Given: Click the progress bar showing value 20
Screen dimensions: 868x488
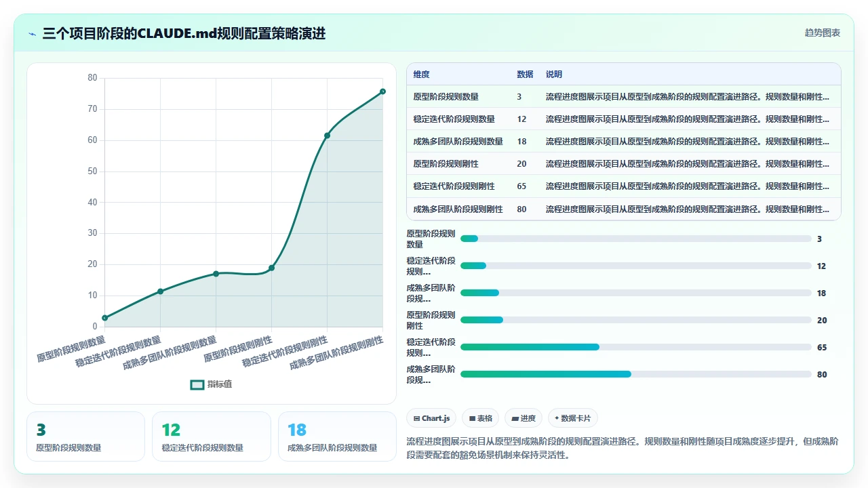Looking at the screenshot, I should [x=635, y=320].
